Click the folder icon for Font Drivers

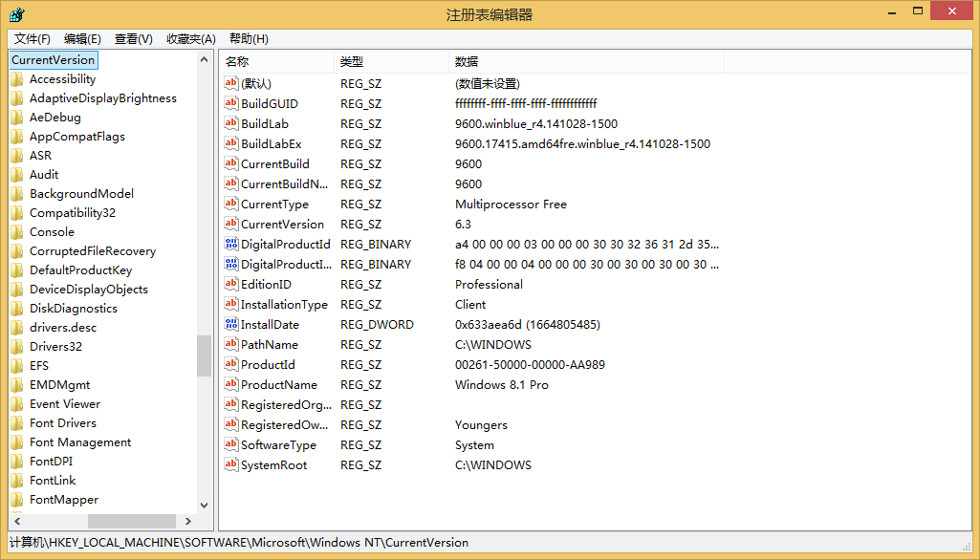tap(17, 423)
